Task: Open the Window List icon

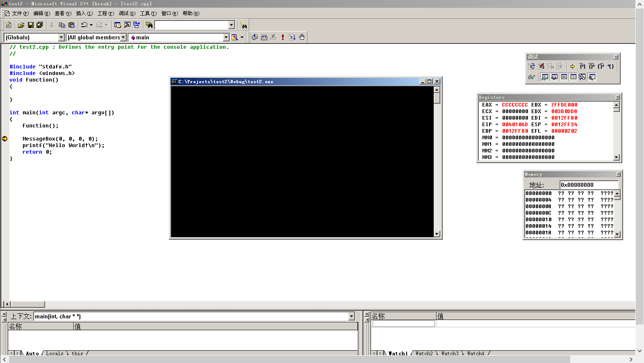Action: pos(137,25)
